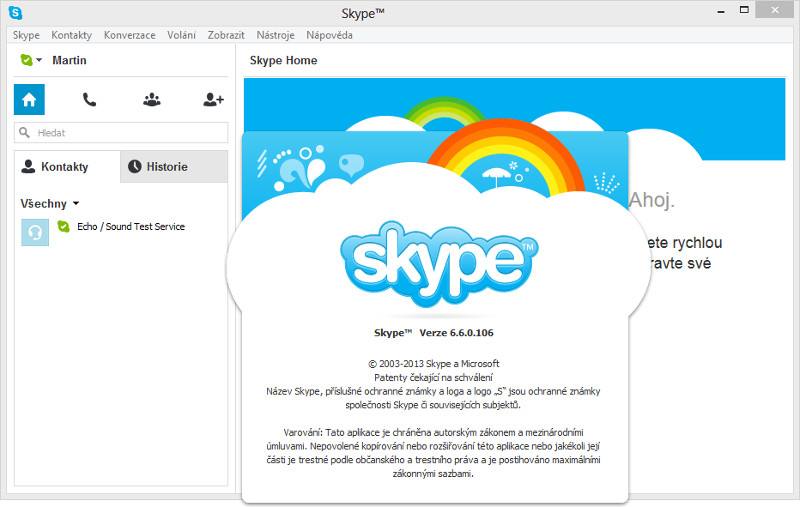Click the Ahoj. greeting text

[652, 199]
